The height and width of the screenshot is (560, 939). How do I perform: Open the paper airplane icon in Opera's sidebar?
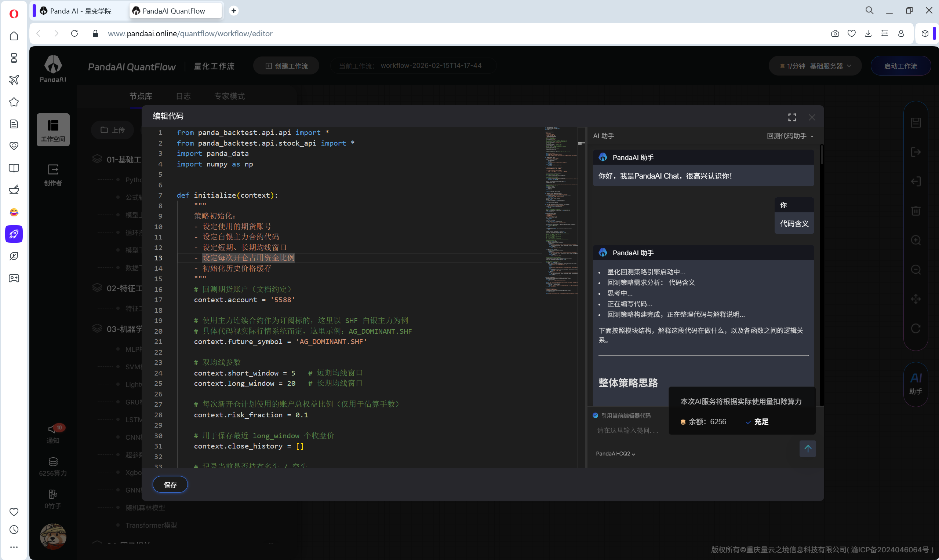tap(14, 80)
